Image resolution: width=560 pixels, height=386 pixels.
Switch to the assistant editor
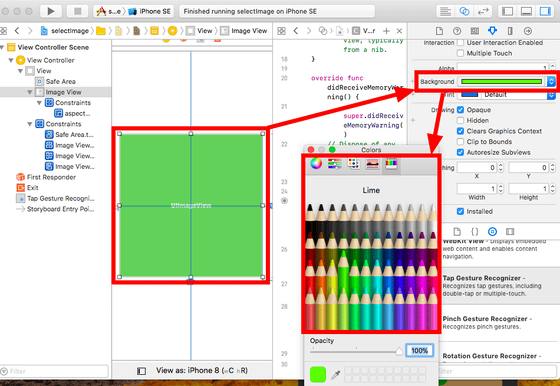[x=464, y=11]
